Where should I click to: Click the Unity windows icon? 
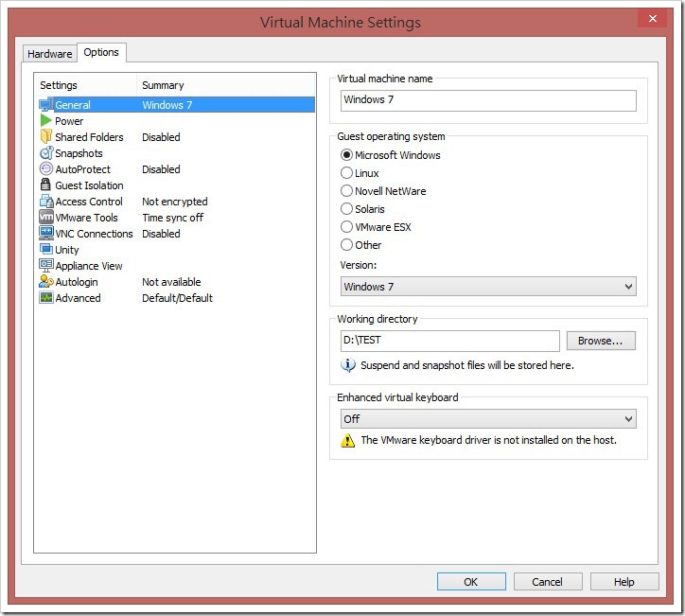click(45, 249)
